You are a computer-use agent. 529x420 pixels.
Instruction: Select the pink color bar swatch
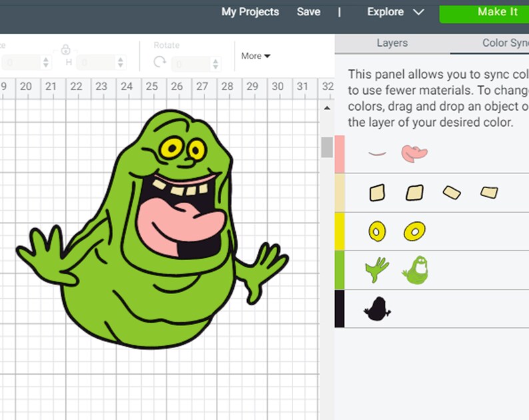coord(340,154)
